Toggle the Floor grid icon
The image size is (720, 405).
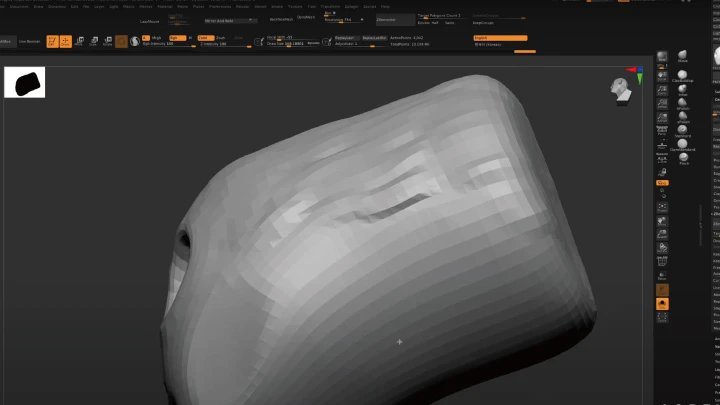662,145
